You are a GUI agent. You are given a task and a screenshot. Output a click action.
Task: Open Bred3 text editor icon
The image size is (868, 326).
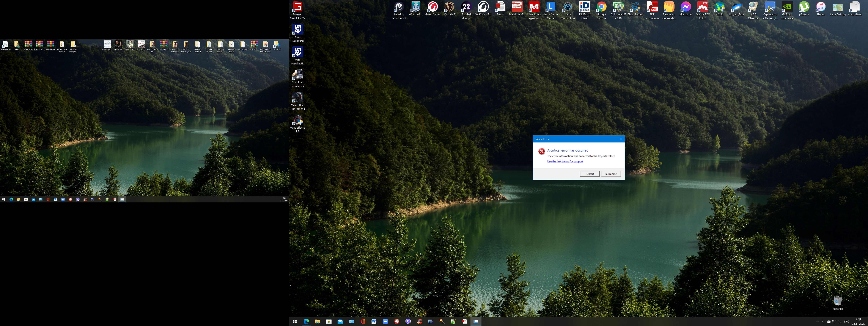(500, 9)
